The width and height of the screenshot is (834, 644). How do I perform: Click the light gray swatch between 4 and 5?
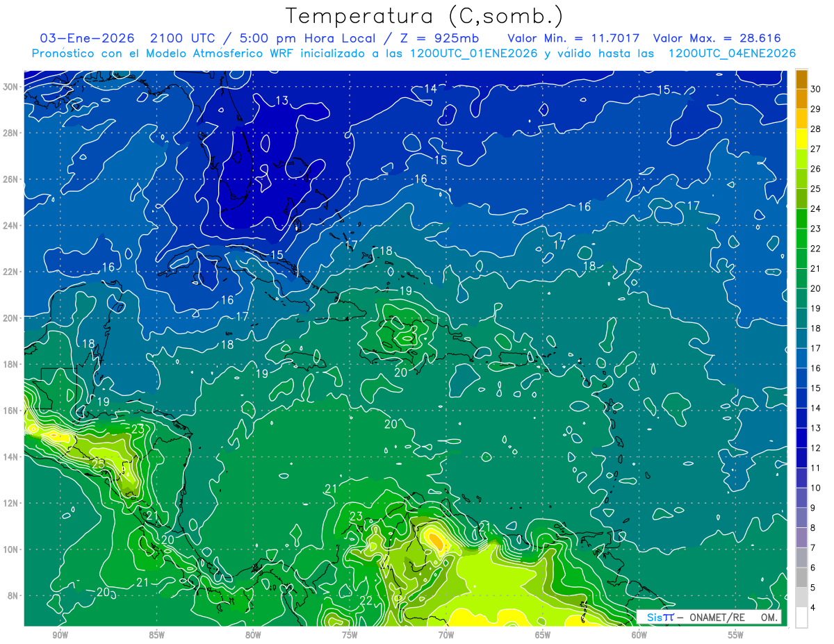point(801,597)
